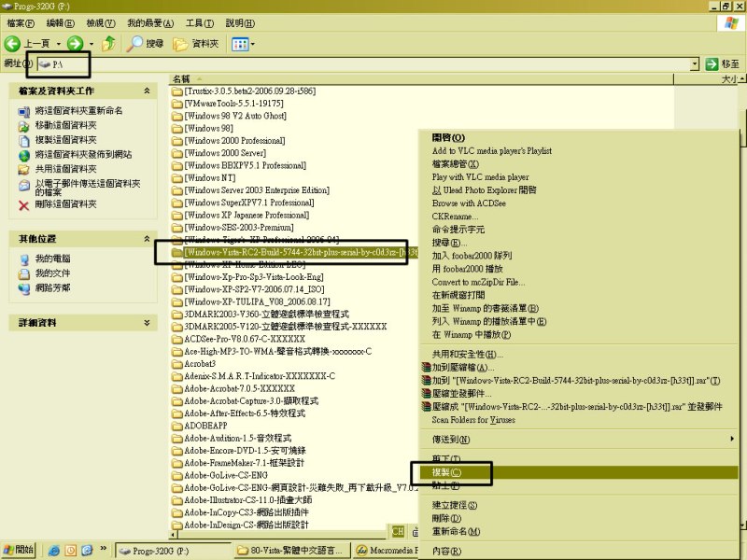
Task: Click the 開始 Start button
Action: pos(19,550)
